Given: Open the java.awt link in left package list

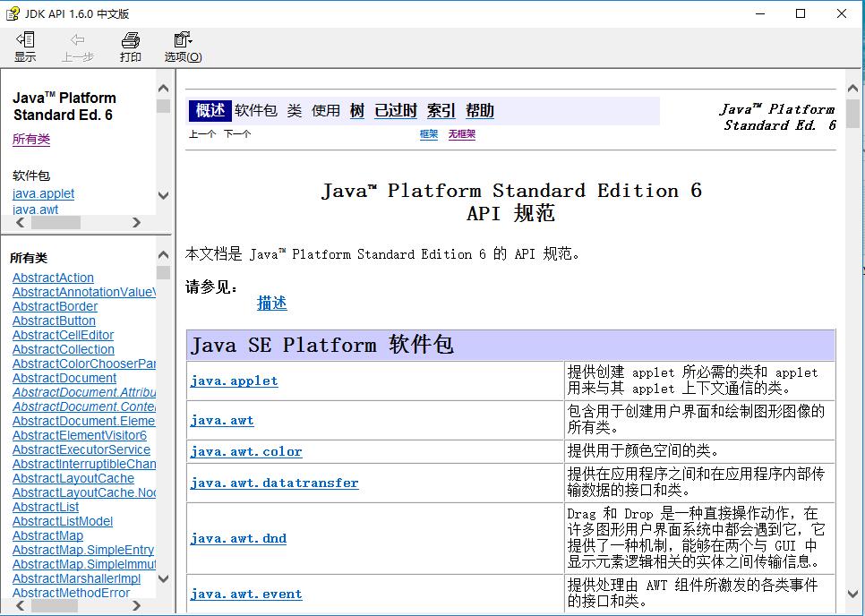Looking at the screenshot, I should tap(35, 209).
